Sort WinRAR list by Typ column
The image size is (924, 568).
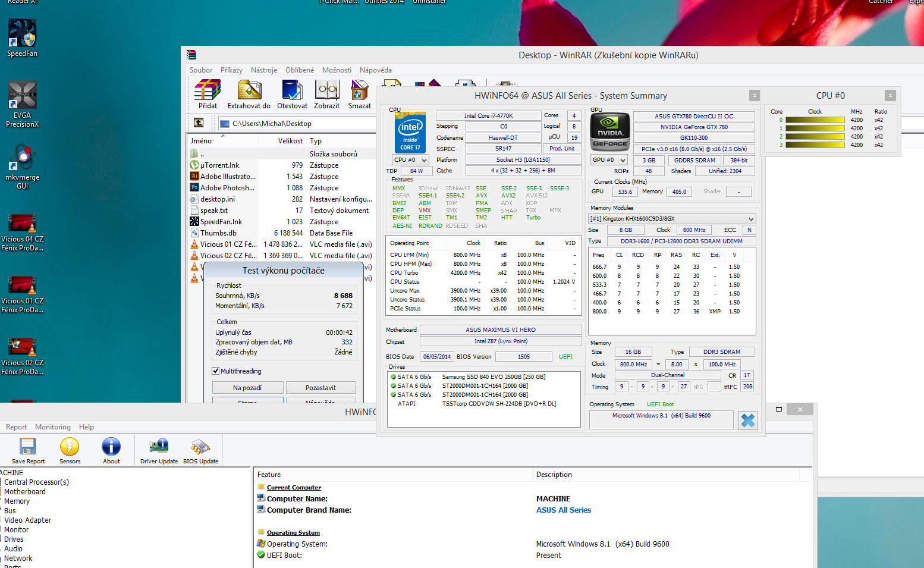tap(341, 141)
